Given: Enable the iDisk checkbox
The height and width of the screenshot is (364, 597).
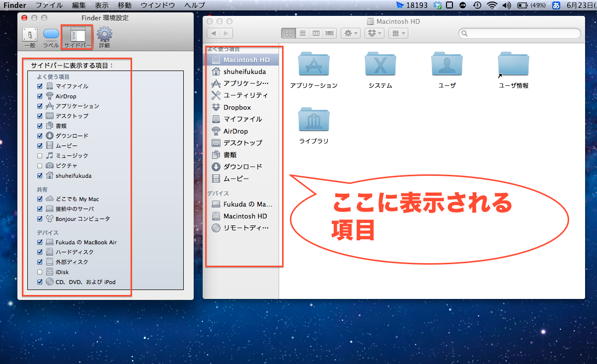Looking at the screenshot, I should pos(40,272).
